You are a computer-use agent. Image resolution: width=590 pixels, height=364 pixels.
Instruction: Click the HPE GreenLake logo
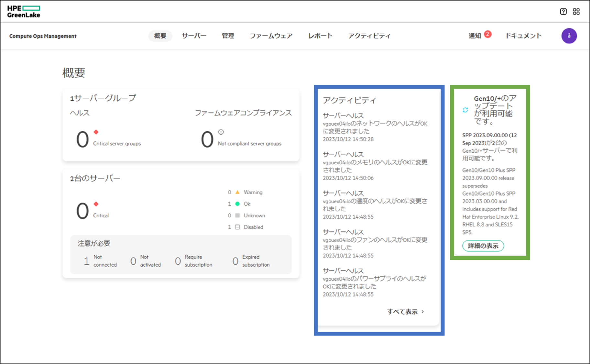tap(24, 12)
